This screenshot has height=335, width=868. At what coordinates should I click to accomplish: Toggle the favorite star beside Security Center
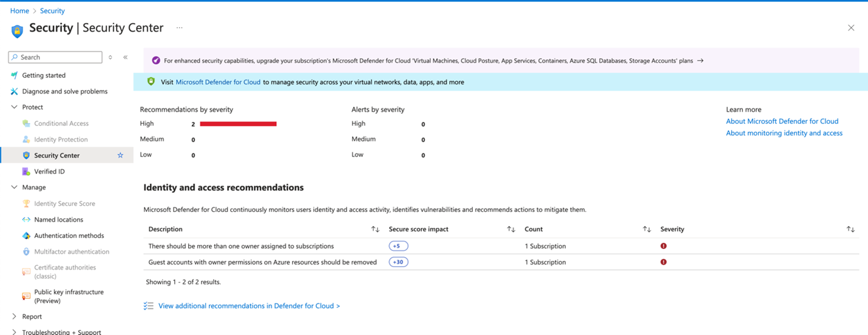pos(120,155)
